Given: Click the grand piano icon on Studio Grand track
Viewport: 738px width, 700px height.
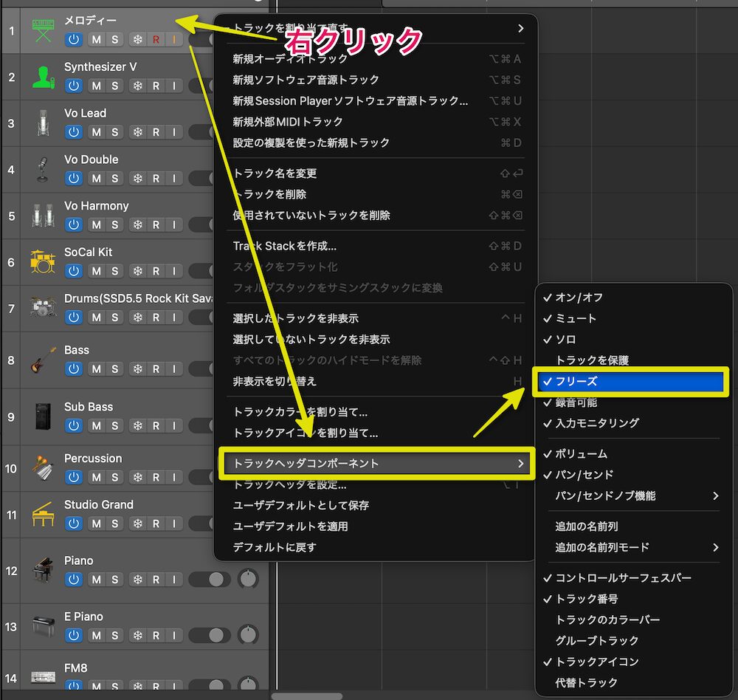Looking at the screenshot, I should [42, 512].
